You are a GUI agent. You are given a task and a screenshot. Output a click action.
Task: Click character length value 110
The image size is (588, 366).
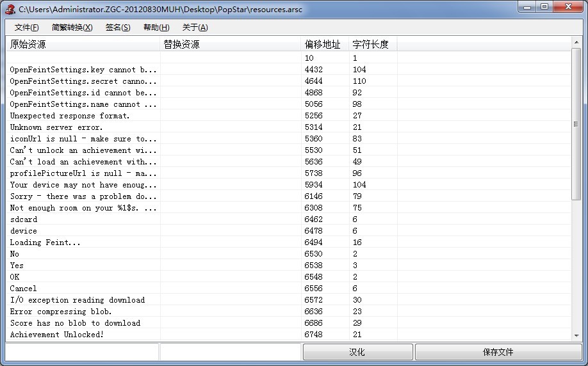[359, 81]
